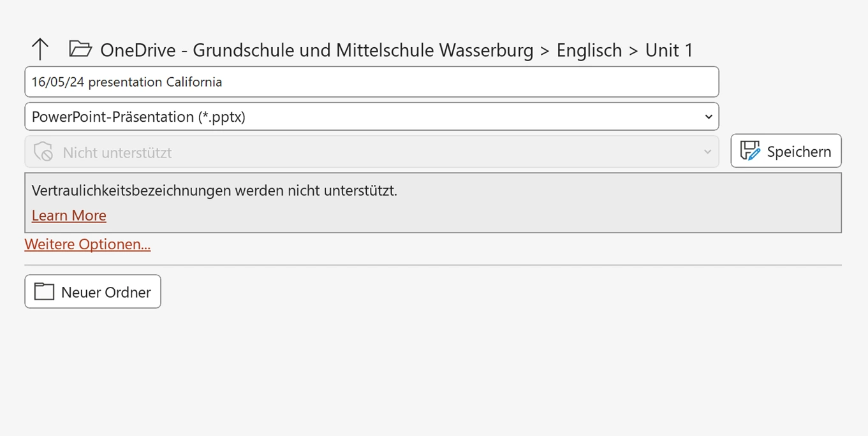Viewport: 868px width, 436px height.
Task: Select Unit 1 in the folder path
Action: coord(669,50)
